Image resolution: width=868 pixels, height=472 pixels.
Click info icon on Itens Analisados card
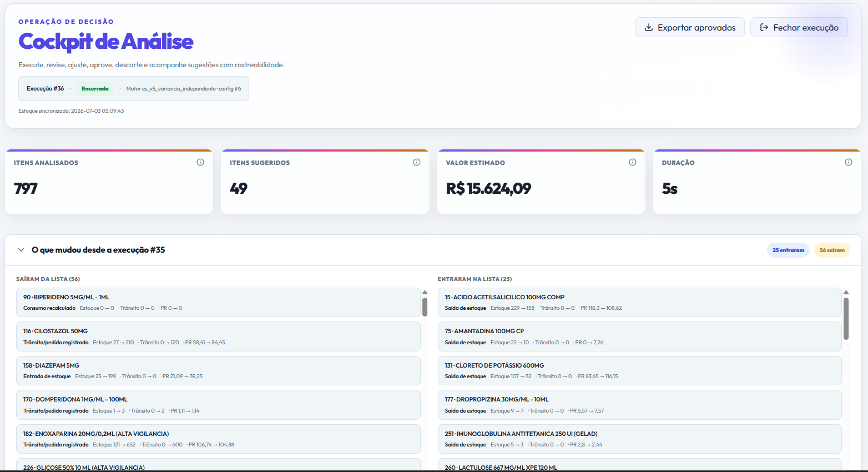point(200,162)
